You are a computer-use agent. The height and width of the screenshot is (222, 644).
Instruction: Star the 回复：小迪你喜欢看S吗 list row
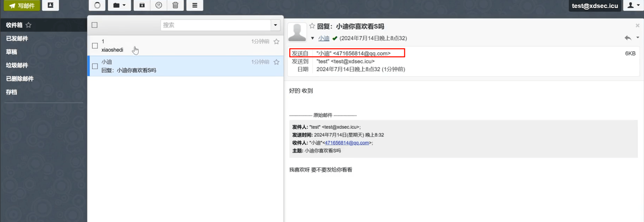[276, 62]
